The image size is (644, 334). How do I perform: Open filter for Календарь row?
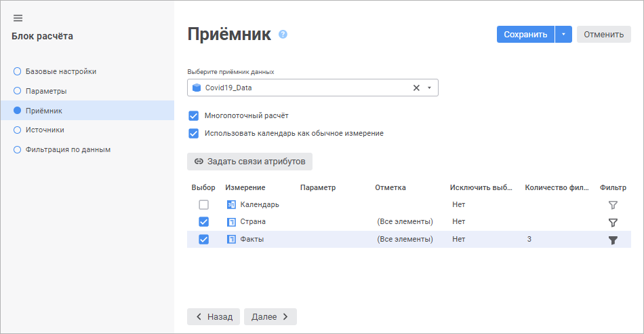tap(613, 204)
